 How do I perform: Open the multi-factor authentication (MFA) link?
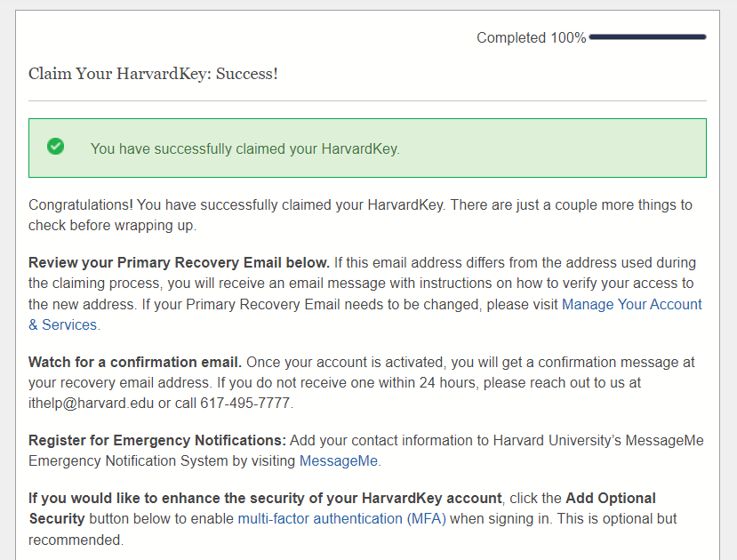point(341,518)
